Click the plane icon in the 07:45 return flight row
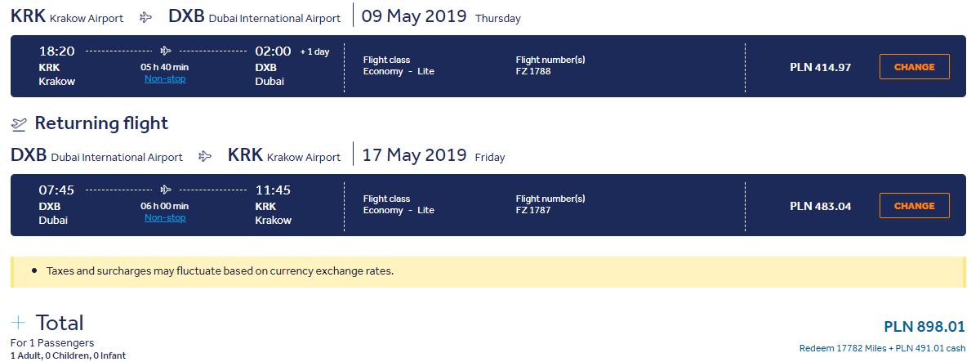 (x=165, y=190)
